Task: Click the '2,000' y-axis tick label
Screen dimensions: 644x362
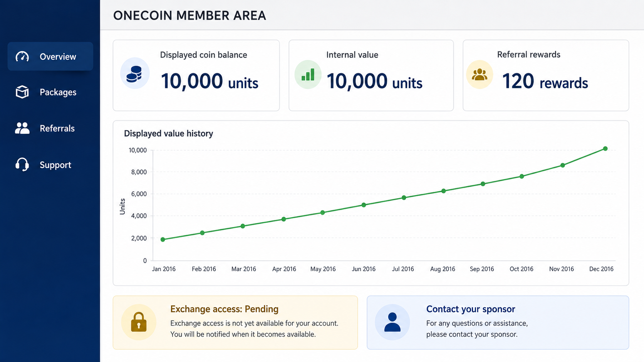Action: [x=139, y=238]
